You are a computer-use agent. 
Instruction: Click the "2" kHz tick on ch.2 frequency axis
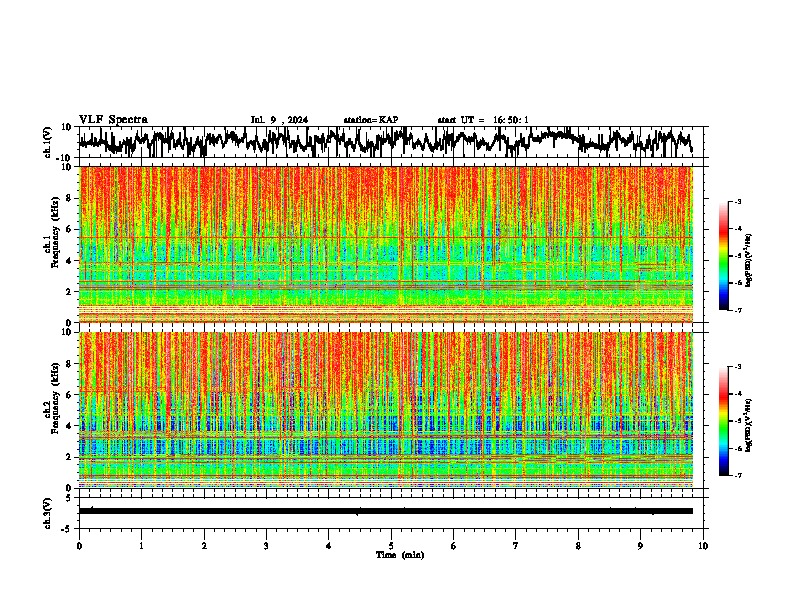pos(69,457)
